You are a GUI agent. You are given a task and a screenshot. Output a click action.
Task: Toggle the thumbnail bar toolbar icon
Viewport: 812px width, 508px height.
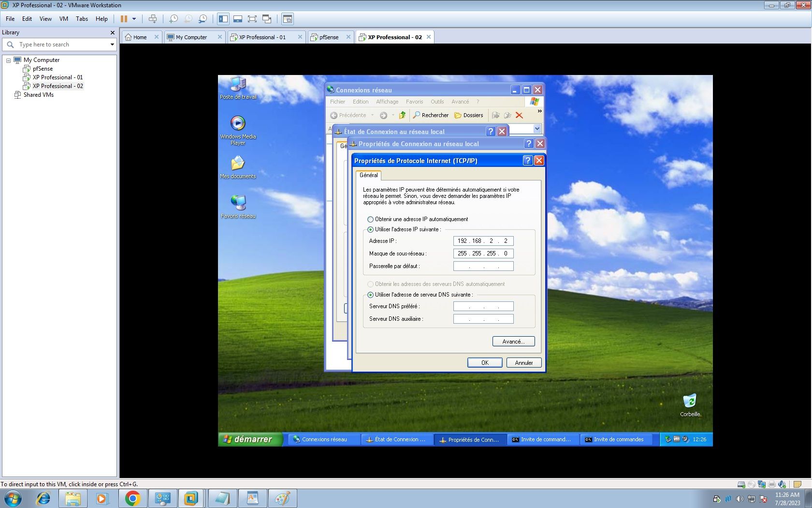238,19
